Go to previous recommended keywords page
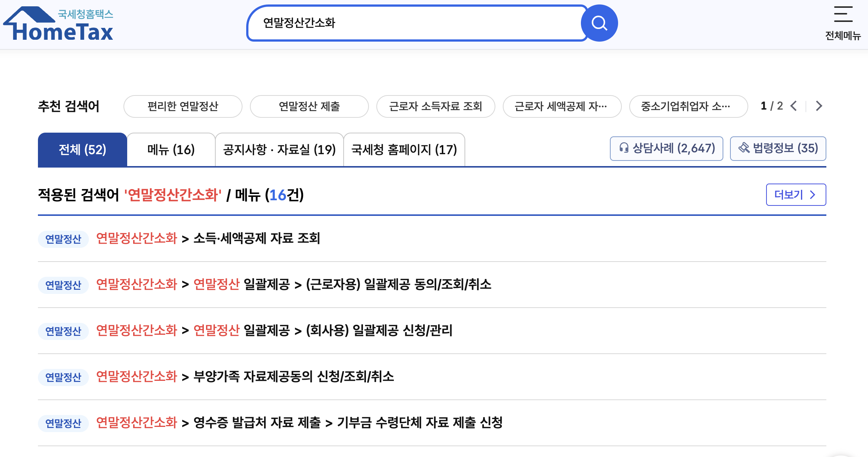 (794, 106)
